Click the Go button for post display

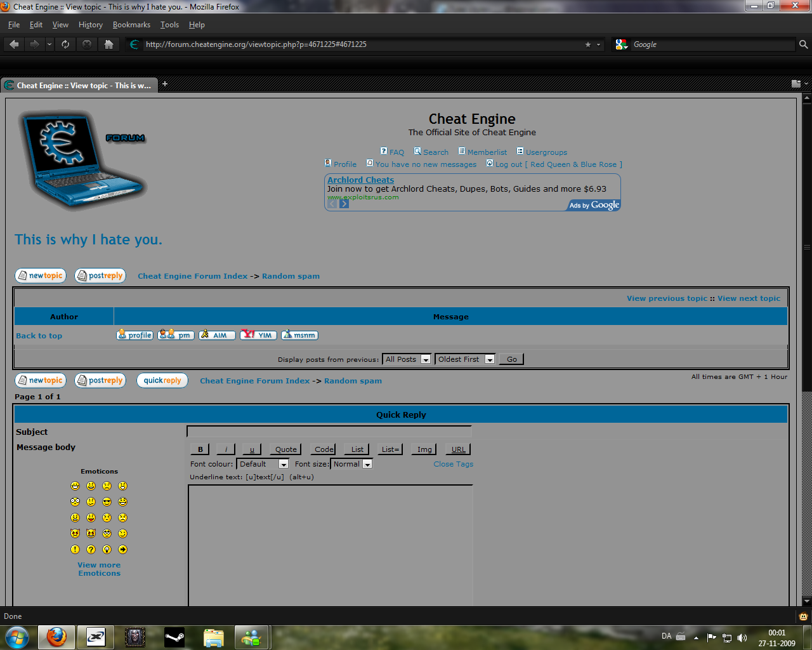pyautogui.click(x=511, y=359)
